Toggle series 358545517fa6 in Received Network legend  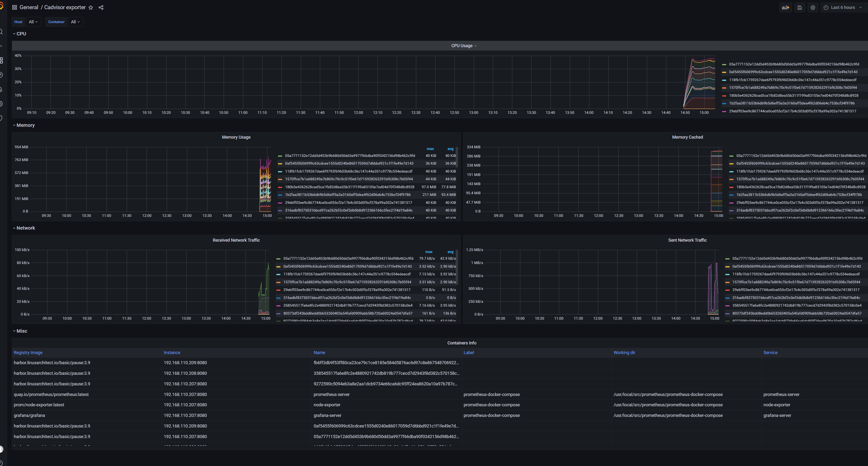point(348,306)
